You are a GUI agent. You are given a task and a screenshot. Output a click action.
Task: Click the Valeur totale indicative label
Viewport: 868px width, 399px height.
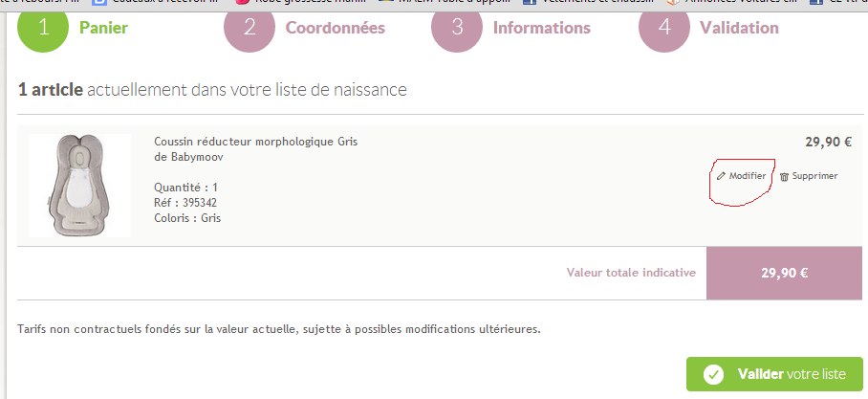coord(631,273)
